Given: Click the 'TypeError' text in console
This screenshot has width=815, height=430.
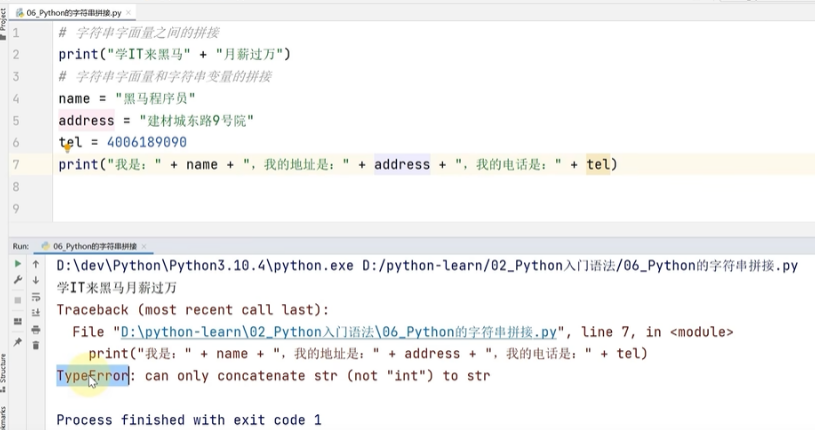Looking at the screenshot, I should click(x=92, y=375).
